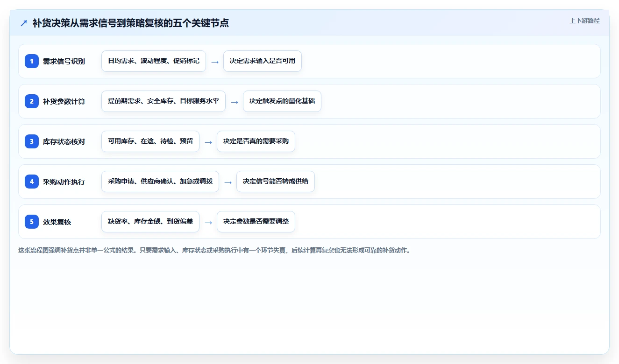Click the 决定参数是否需要调整 result box
This screenshot has width=619, height=364.
coord(256,222)
